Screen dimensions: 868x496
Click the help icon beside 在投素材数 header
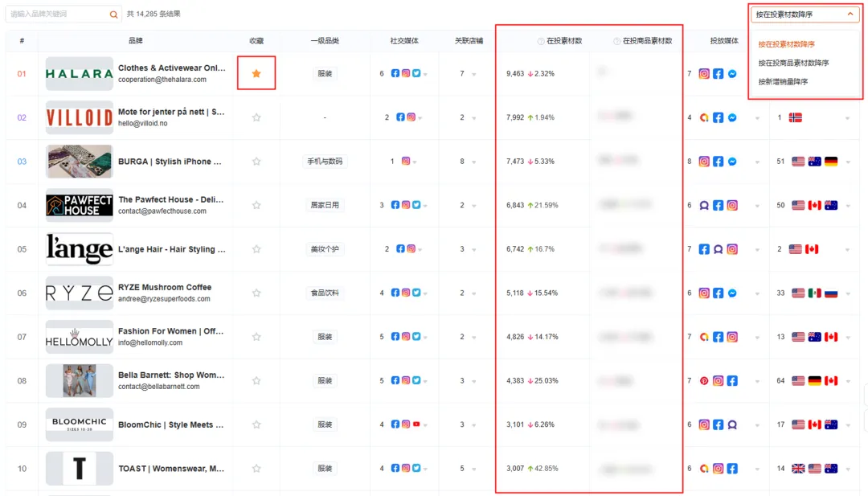pyautogui.click(x=541, y=41)
